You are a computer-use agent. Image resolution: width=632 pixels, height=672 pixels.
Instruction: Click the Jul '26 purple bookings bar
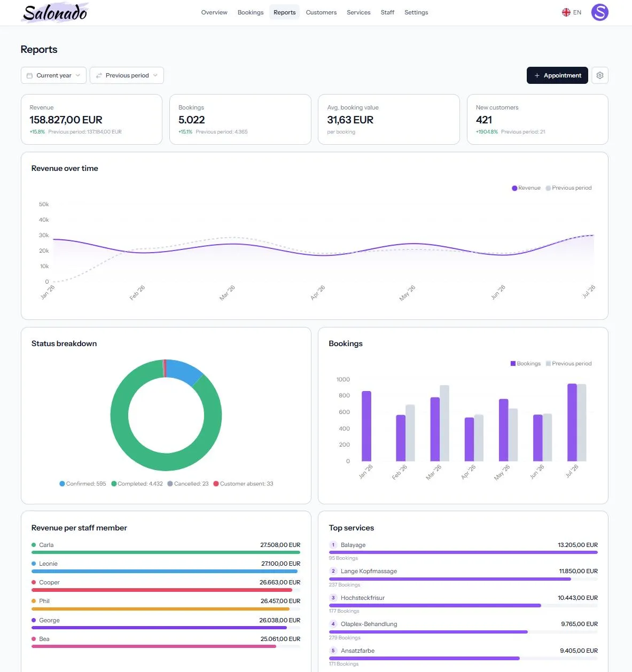click(x=572, y=423)
